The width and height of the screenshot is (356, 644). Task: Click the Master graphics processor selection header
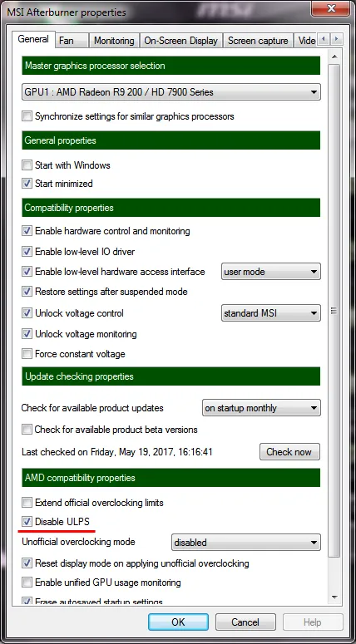pyautogui.click(x=171, y=66)
